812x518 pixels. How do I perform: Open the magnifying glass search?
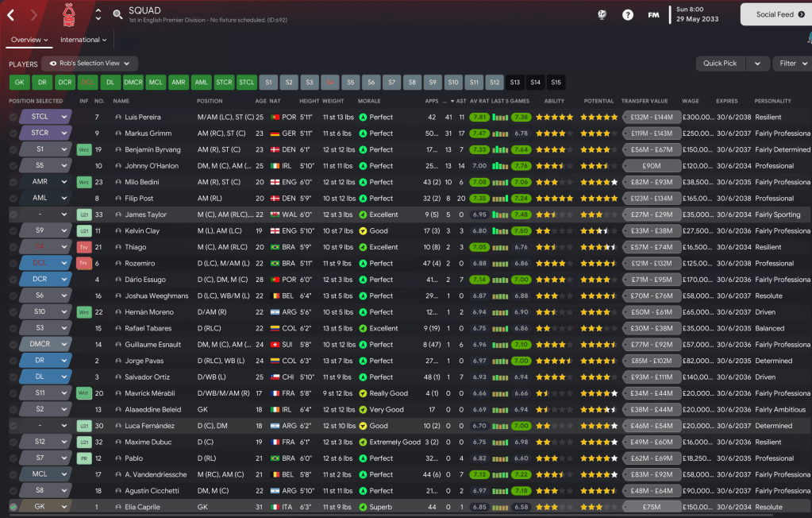pos(117,14)
